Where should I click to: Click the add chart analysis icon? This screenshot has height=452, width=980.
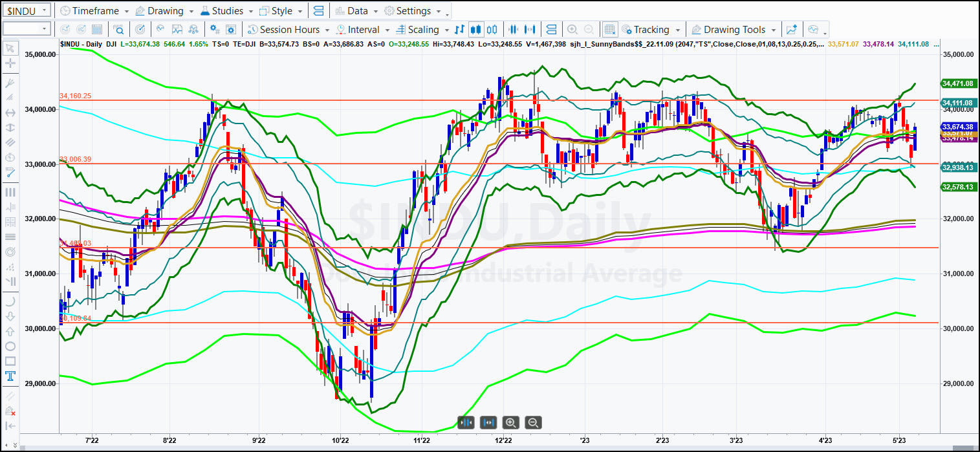pyautogui.click(x=791, y=29)
